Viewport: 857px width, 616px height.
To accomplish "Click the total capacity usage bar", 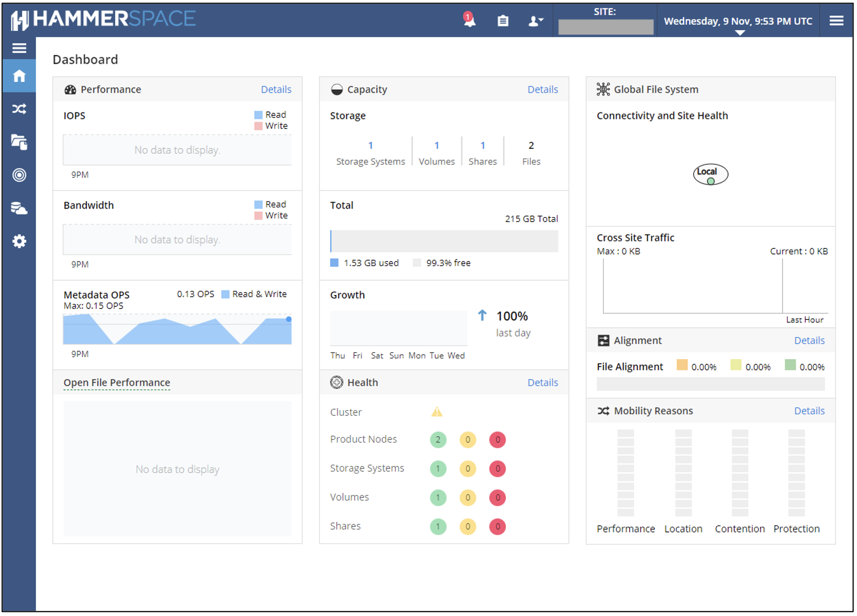I will 444,241.
